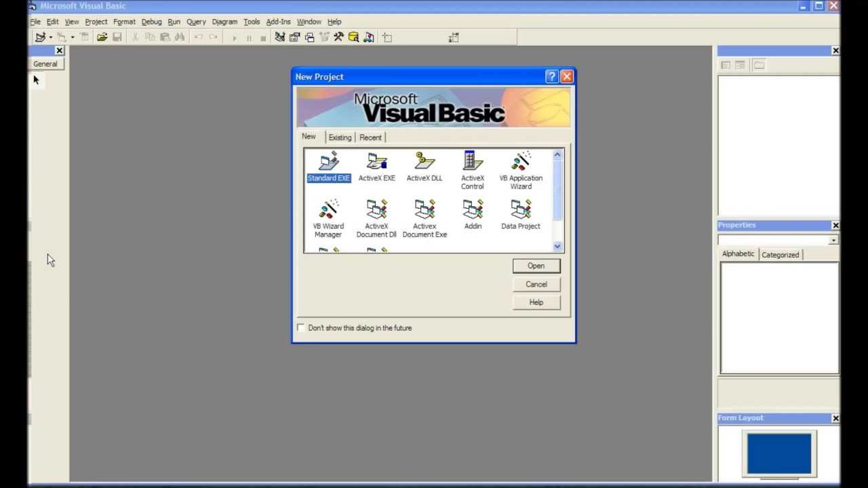Open the Visual Component Manager icon
This screenshot has width=868, height=488.
(x=368, y=37)
